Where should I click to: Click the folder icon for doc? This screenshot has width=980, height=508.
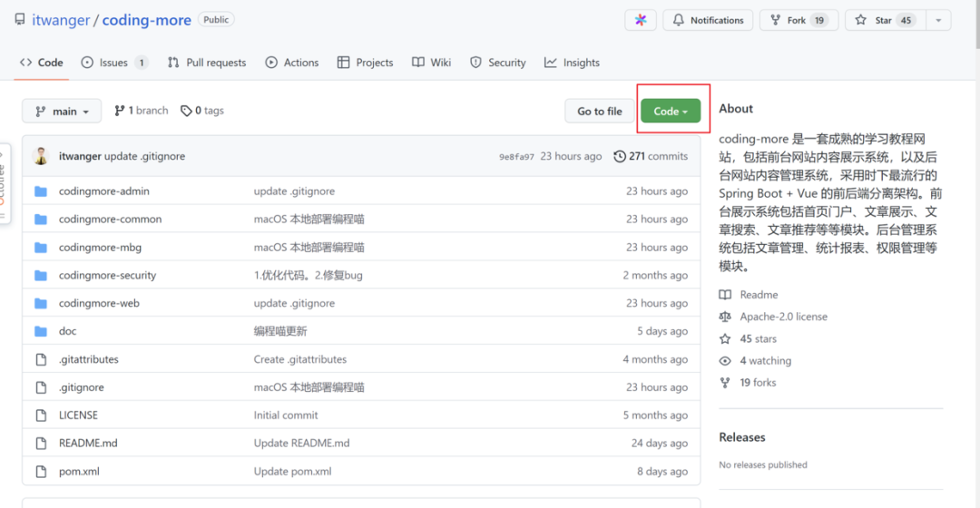41,331
